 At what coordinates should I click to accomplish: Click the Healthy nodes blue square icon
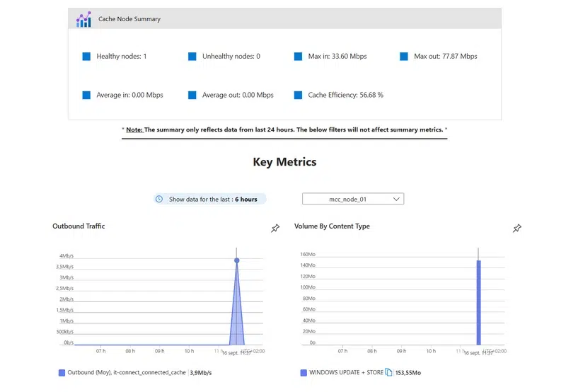pos(87,57)
